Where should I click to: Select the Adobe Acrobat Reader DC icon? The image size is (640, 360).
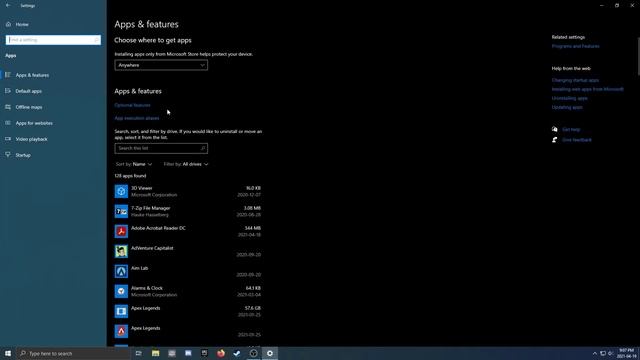[x=121, y=231]
